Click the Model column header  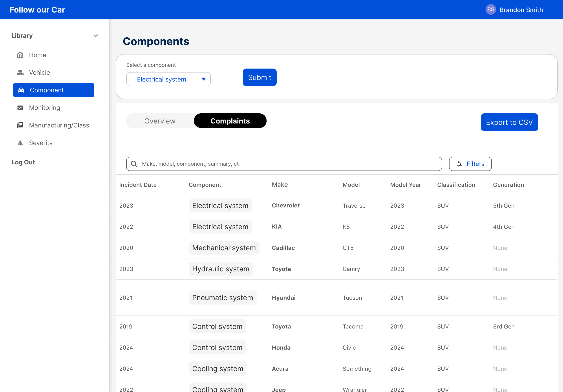point(351,185)
